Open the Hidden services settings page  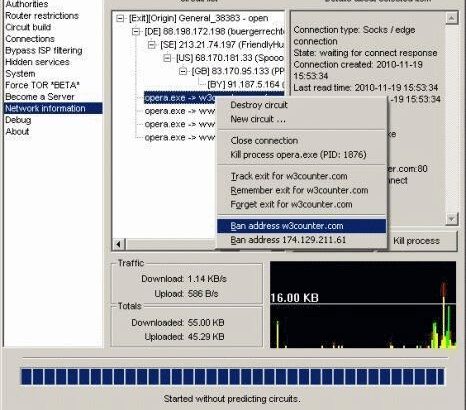click(37, 62)
